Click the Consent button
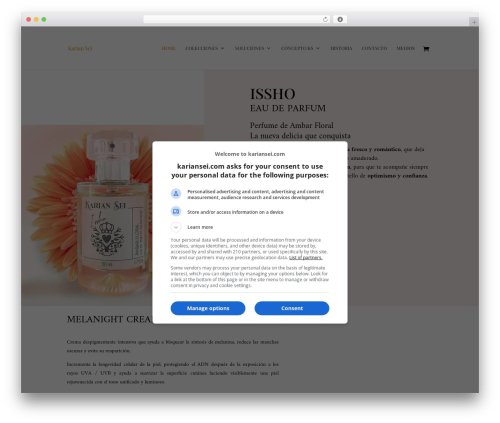 coord(292,308)
